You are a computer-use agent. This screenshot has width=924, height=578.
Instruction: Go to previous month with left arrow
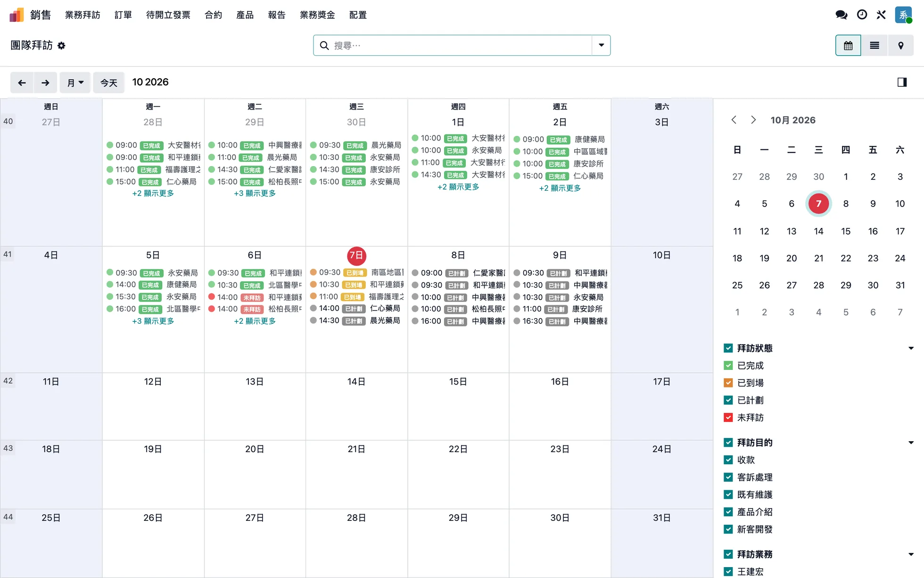(22, 83)
